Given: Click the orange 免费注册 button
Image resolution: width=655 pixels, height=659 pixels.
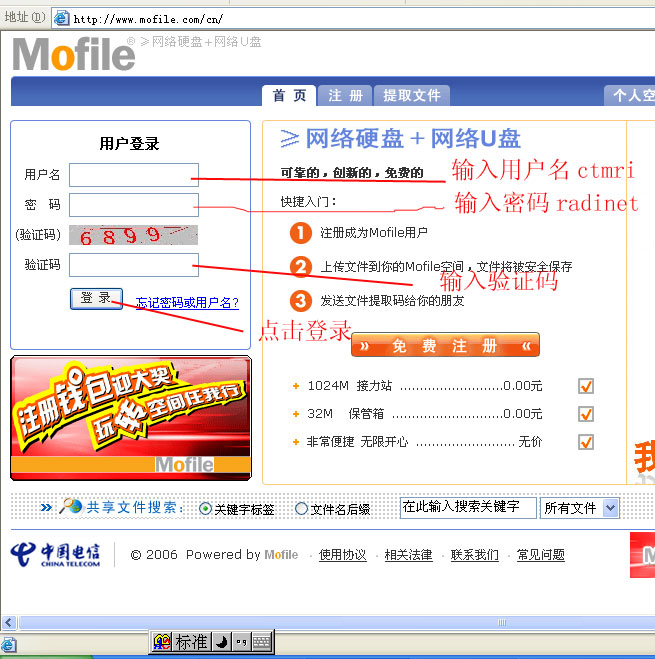Looking at the screenshot, I should (x=445, y=345).
